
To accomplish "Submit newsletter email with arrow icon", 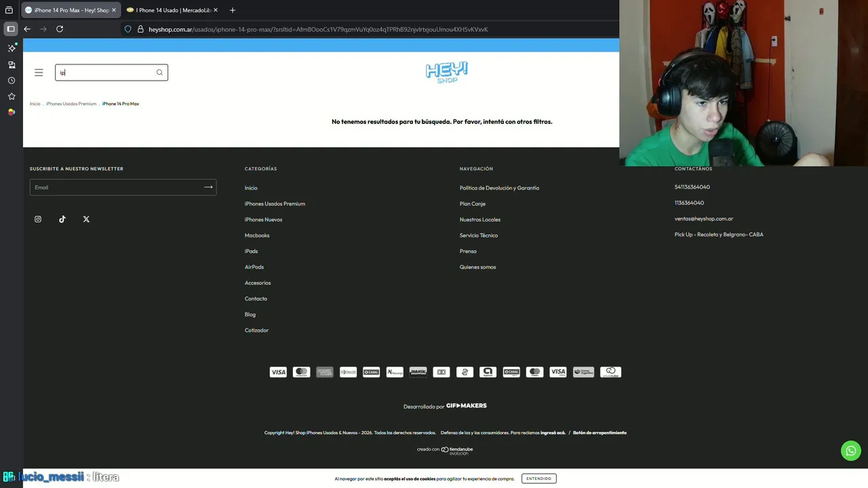I will [x=208, y=187].
